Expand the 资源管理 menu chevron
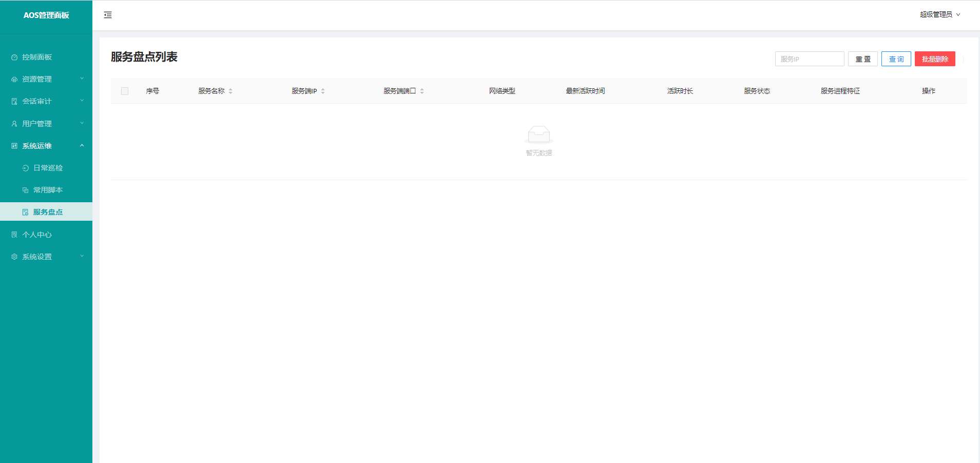 [82, 79]
